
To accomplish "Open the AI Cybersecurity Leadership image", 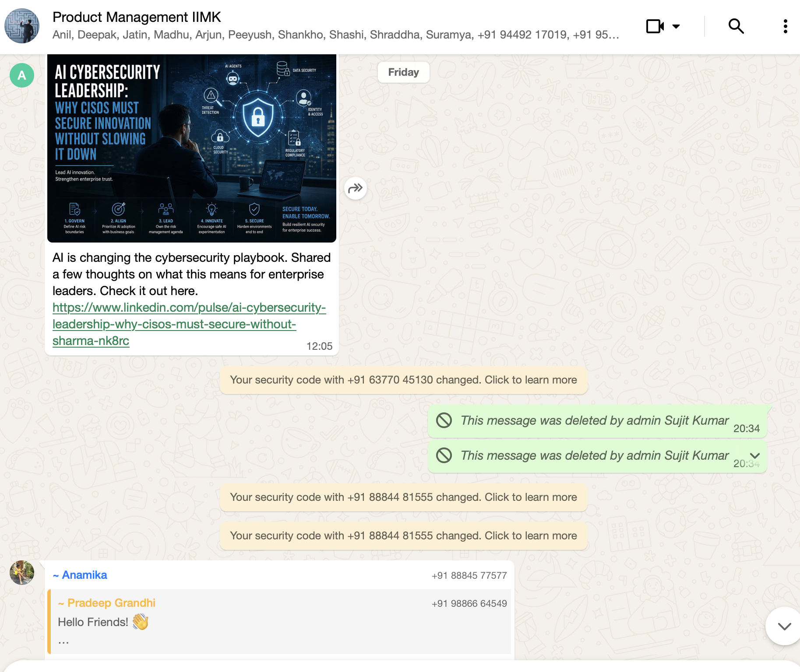I will point(192,148).
